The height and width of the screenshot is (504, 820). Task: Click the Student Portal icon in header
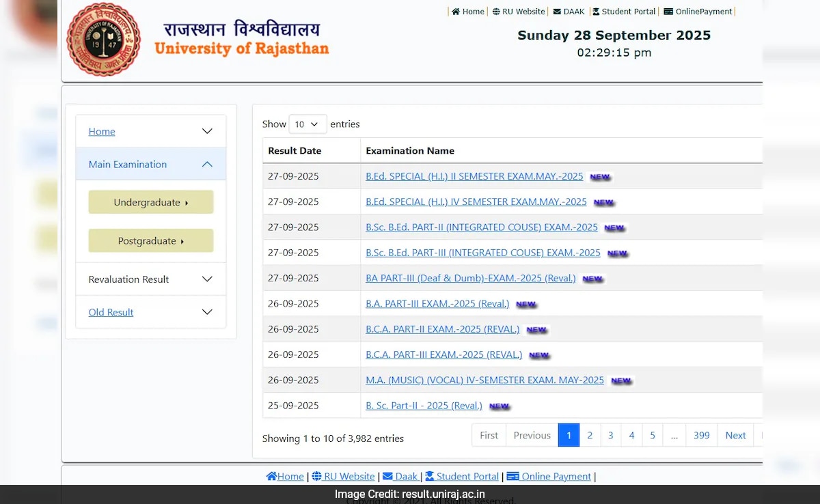[x=596, y=12]
